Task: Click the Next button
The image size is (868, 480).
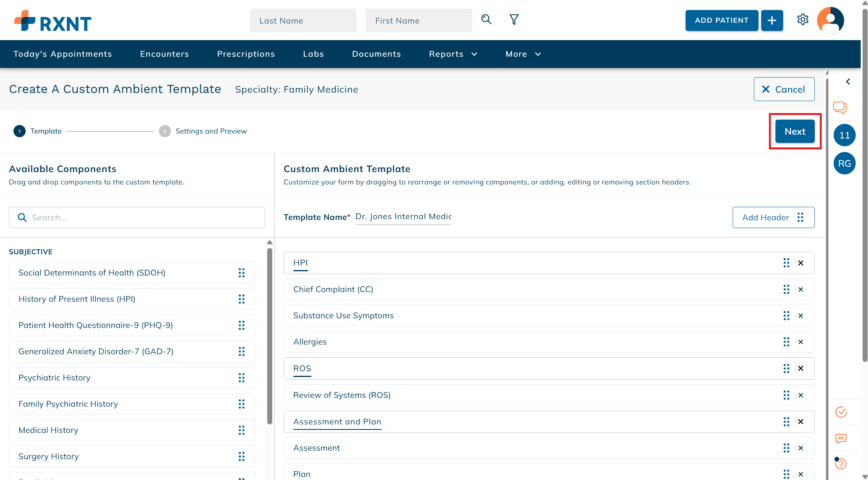Action: tap(795, 131)
